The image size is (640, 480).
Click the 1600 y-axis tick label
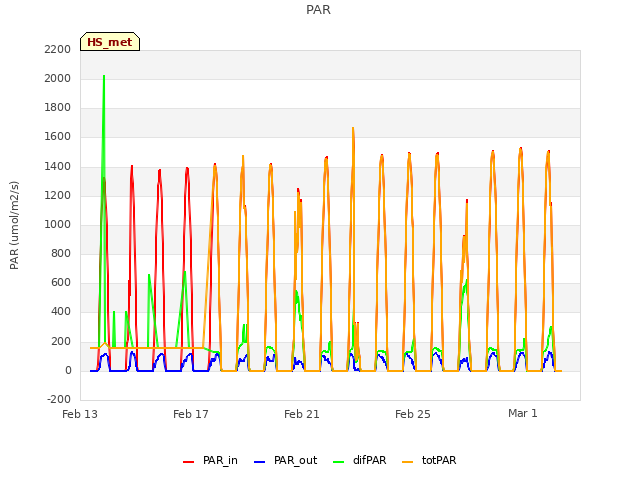[58, 137]
